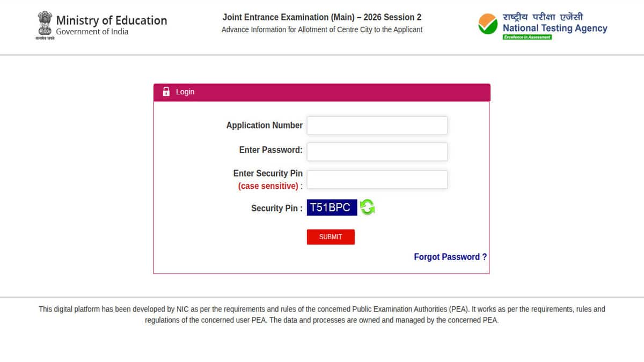Screen dimensions: 644x362
Task: Click the T51BPC captcha image
Action: pyautogui.click(x=332, y=208)
